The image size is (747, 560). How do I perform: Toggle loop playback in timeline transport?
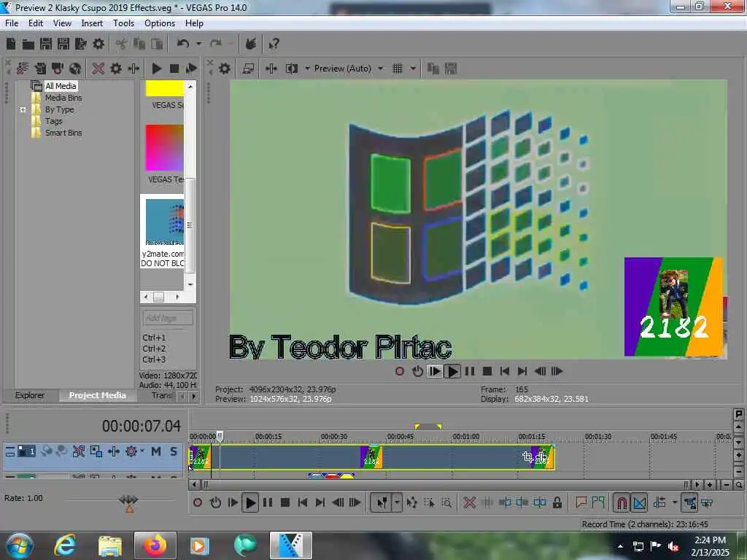215,502
